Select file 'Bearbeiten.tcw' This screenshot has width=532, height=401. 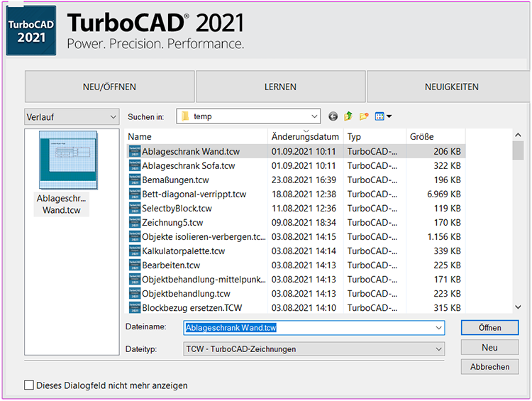coord(171,265)
